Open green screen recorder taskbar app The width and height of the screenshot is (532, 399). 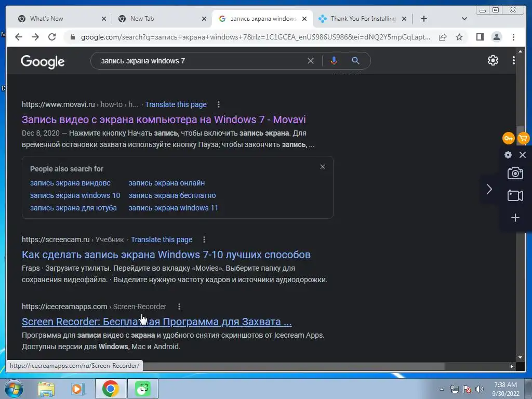pos(143,389)
